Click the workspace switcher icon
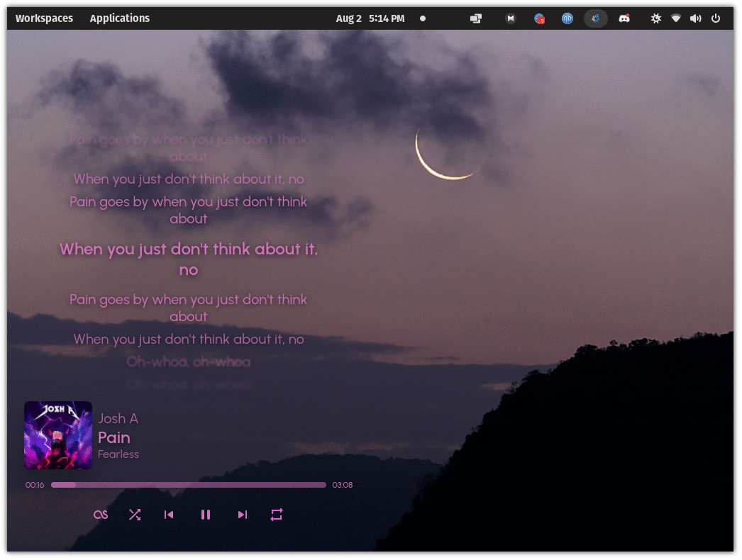The image size is (742, 560). point(475,18)
